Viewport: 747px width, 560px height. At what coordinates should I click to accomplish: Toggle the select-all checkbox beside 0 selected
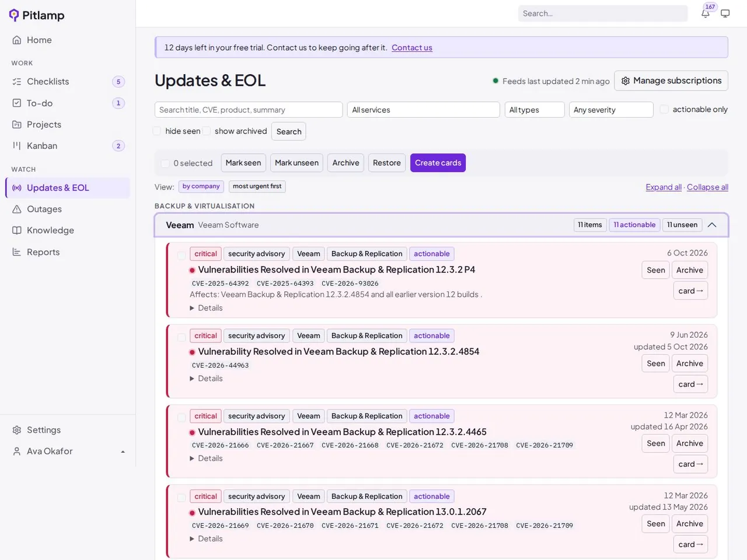(165, 163)
